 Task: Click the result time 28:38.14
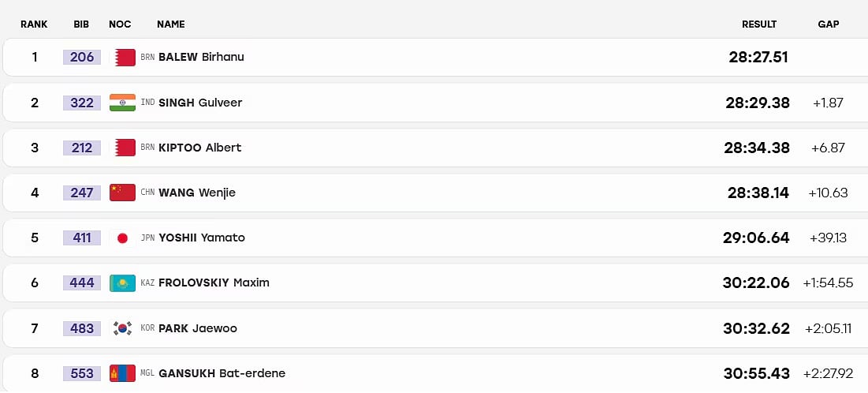(x=758, y=193)
